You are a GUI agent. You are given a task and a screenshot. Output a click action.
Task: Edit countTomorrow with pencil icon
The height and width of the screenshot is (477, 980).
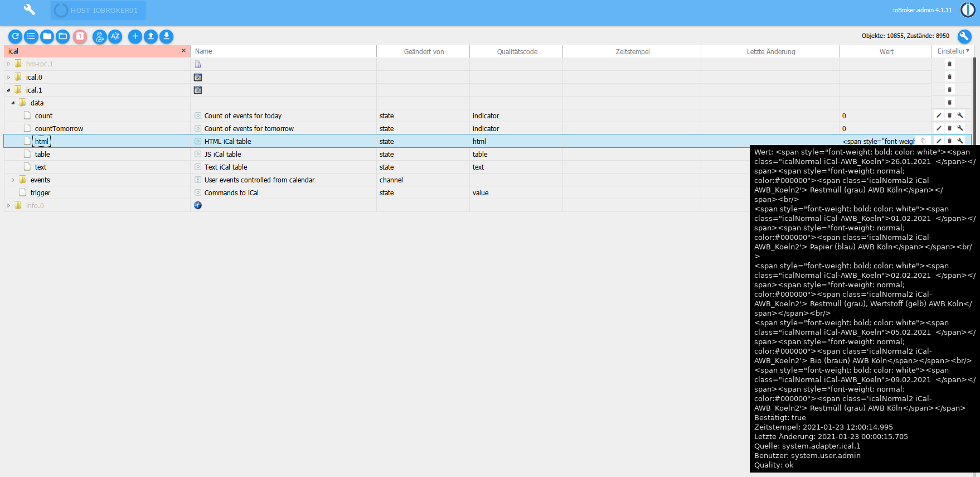(x=939, y=128)
